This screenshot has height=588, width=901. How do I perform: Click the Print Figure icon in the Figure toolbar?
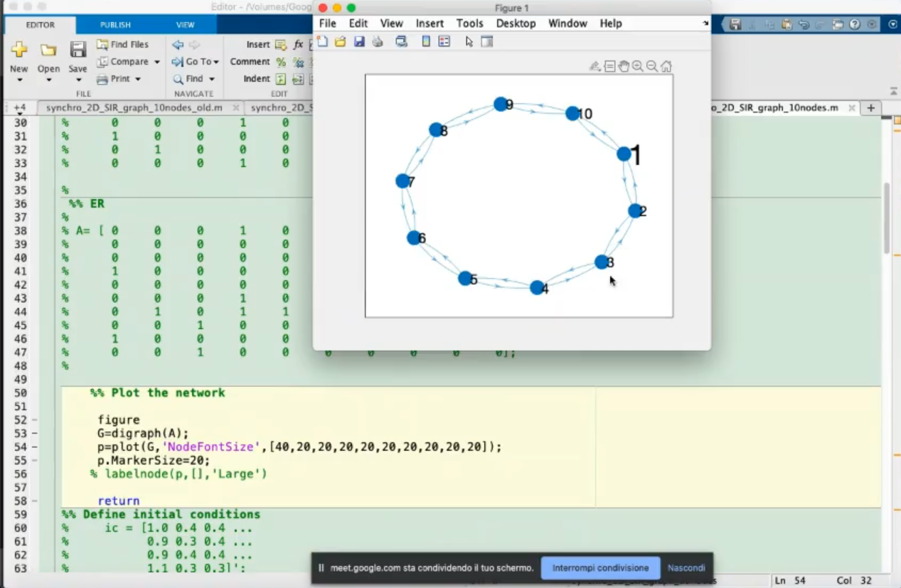click(378, 42)
